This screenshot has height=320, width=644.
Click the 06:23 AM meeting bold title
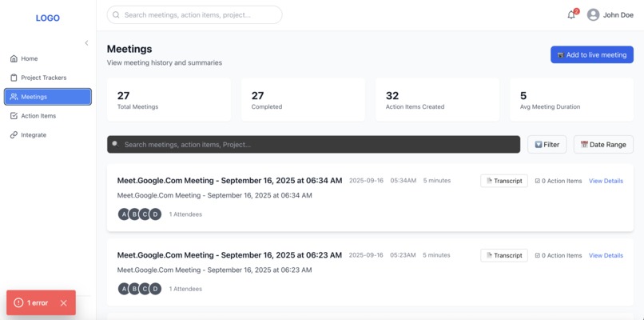(x=229, y=255)
